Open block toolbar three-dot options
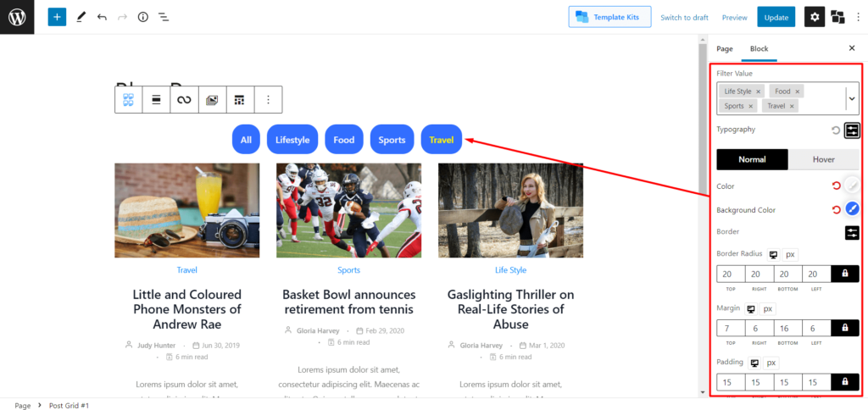The height and width of the screenshot is (410, 868). pos(268,100)
